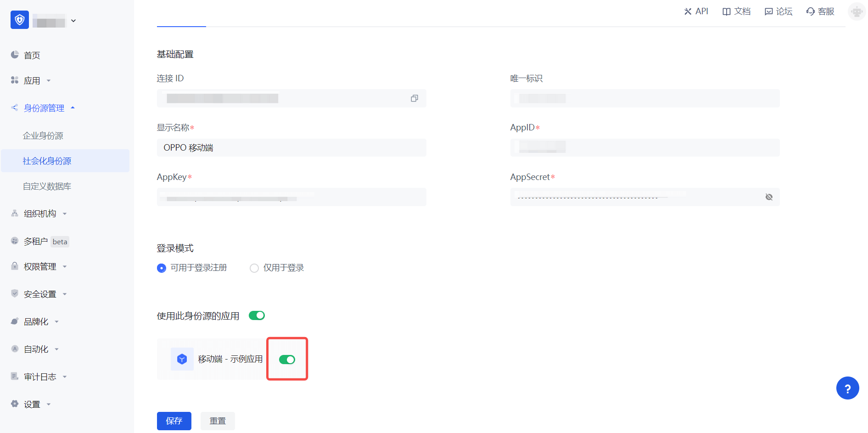The height and width of the screenshot is (433, 868).
Task: Select the 仅用于登录 radio option
Action: (x=254, y=268)
